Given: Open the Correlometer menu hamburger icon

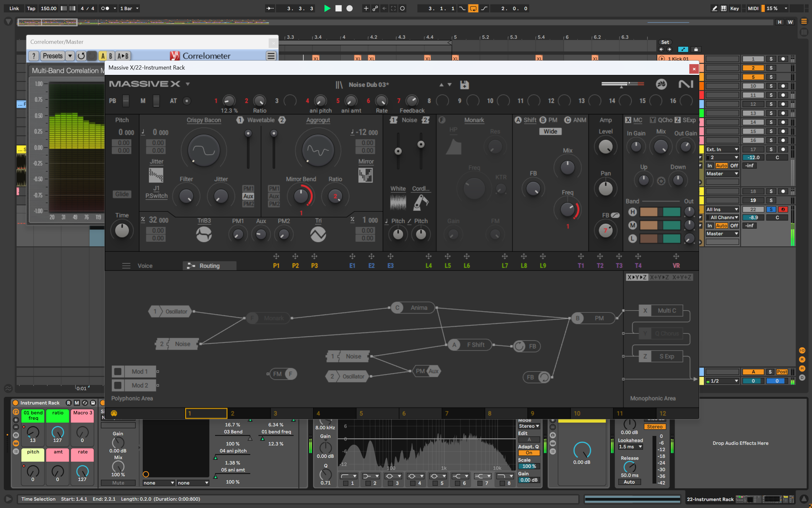Looking at the screenshot, I should [x=271, y=56].
